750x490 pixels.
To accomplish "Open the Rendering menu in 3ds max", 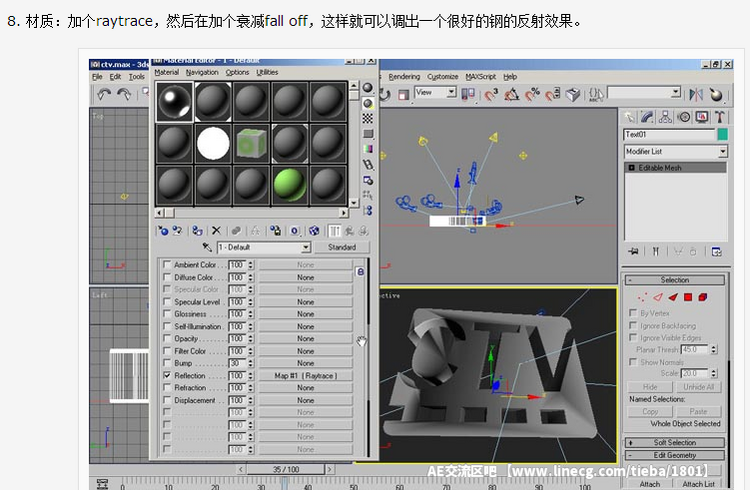I will pos(404,77).
